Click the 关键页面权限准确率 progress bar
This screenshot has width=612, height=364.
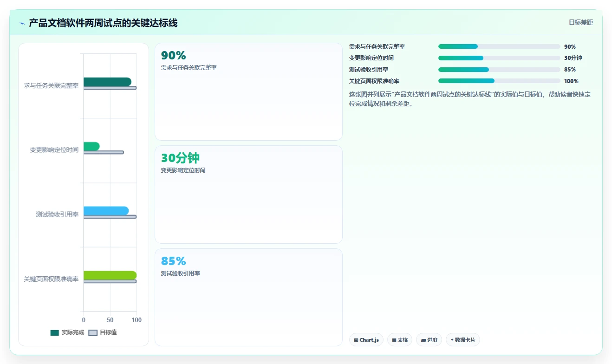point(499,81)
